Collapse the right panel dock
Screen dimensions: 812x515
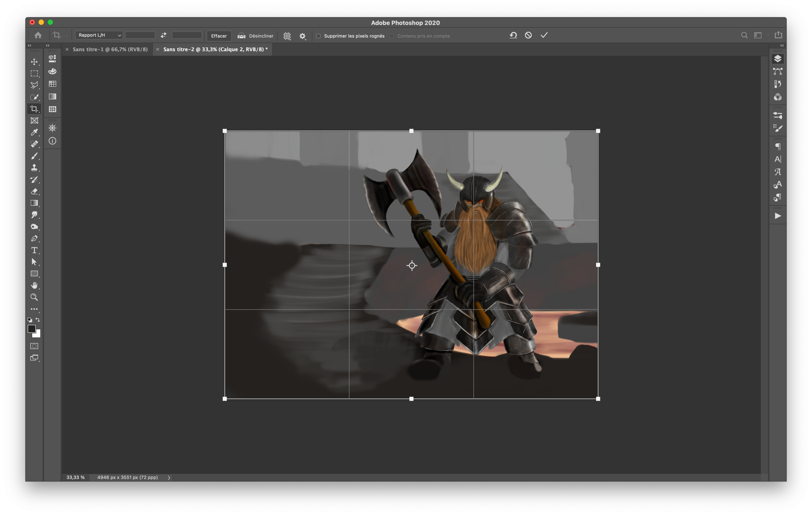[x=781, y=45]
